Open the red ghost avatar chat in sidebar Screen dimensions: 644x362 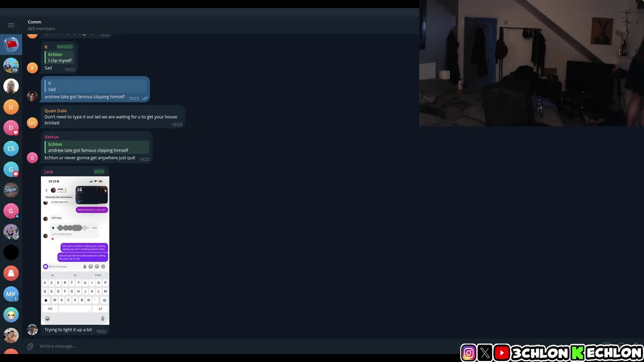coord(11,273)
